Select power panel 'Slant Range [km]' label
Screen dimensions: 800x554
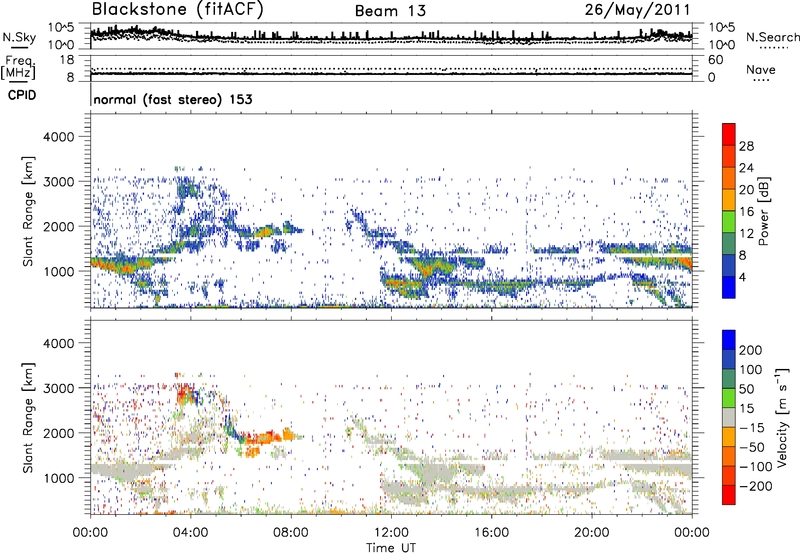coord(28,211)
